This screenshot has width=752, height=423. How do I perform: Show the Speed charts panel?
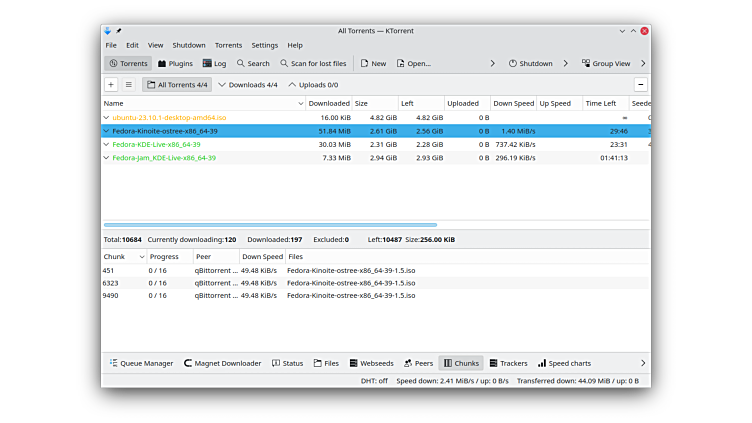(564, 363)
